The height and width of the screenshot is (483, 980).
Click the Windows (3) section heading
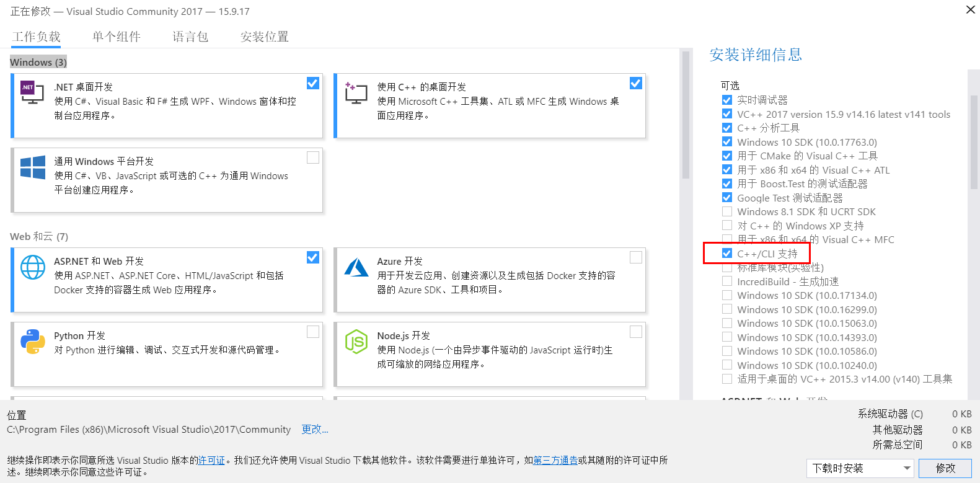38,62
